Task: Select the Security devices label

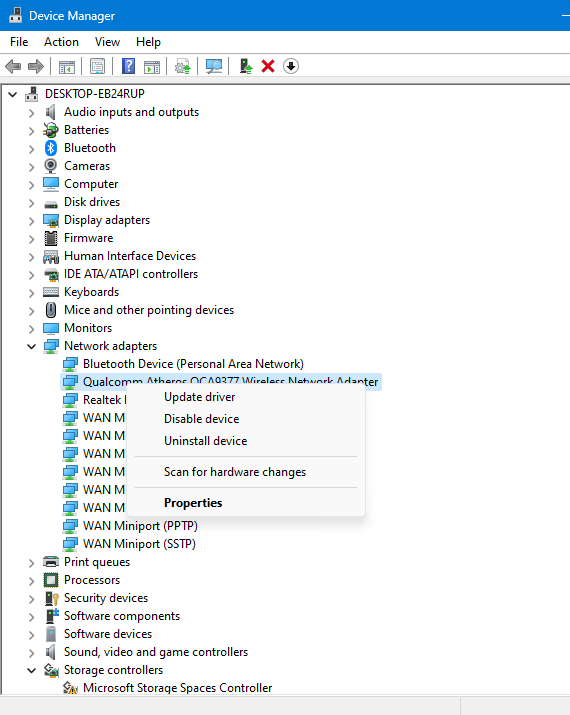Action: pos(106,598)
